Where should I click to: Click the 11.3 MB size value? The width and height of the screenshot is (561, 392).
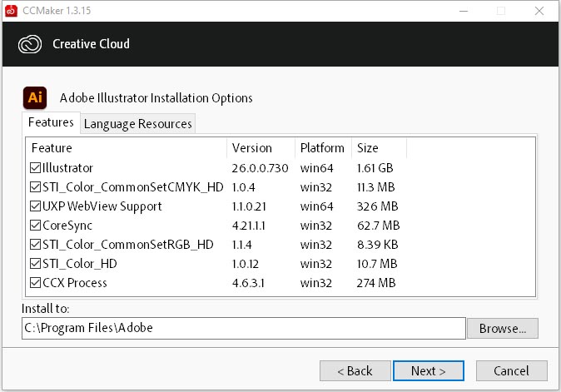(x=375, y=187)
